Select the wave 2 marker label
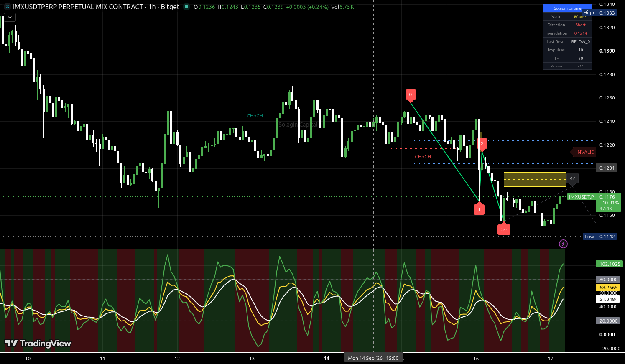Image resolution: width=625 pixels, height=364 pixels. point(482,144)
